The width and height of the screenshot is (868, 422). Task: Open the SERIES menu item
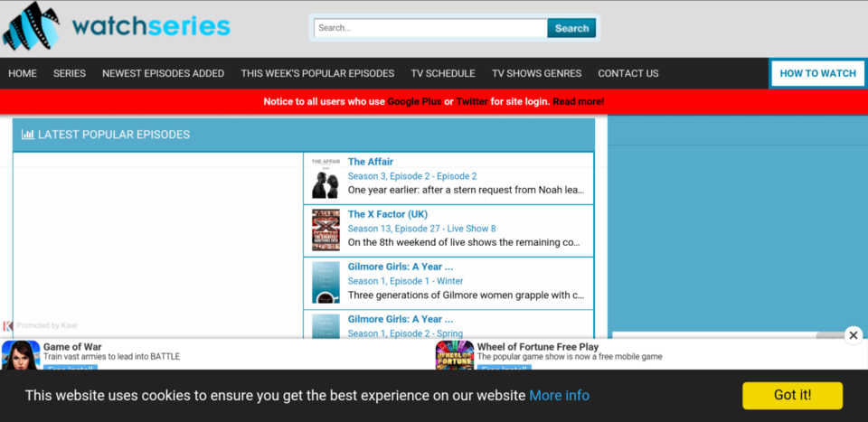[x=70, y=73]
